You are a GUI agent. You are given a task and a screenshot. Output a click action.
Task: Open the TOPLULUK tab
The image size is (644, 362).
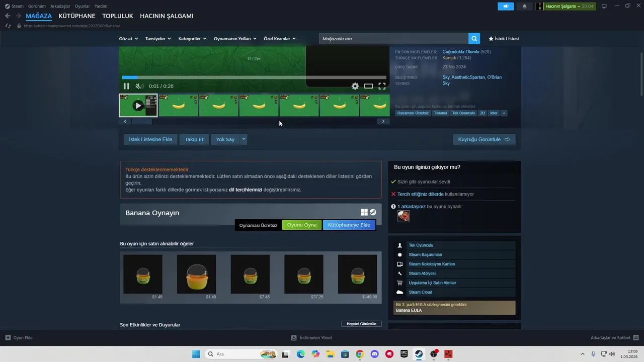click(x=118, y=16)
